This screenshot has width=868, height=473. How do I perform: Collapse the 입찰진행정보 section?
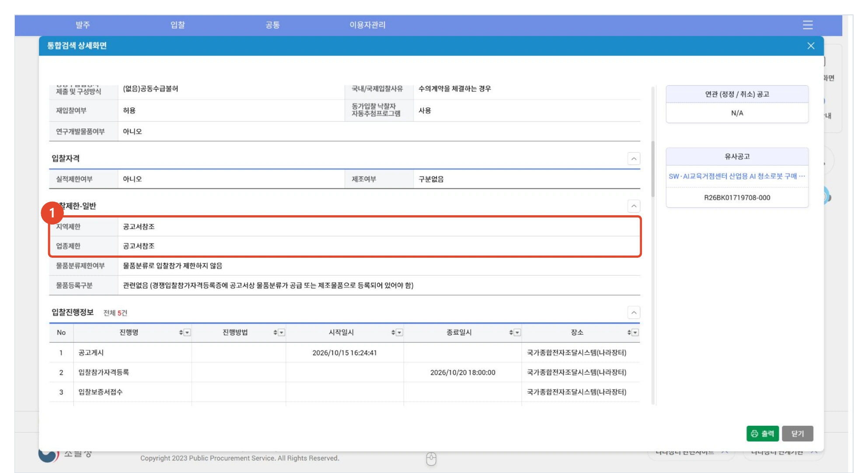[x=634, y=312]
